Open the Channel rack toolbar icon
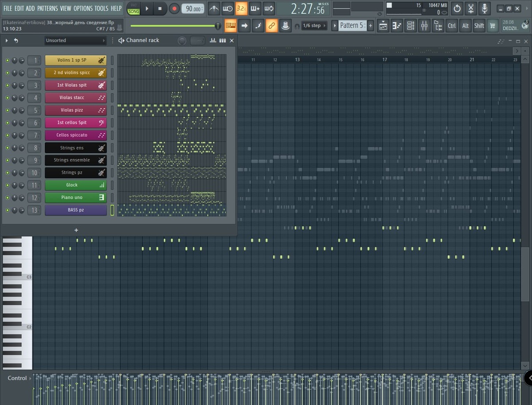The image size is (532, 405). point(411,26)
